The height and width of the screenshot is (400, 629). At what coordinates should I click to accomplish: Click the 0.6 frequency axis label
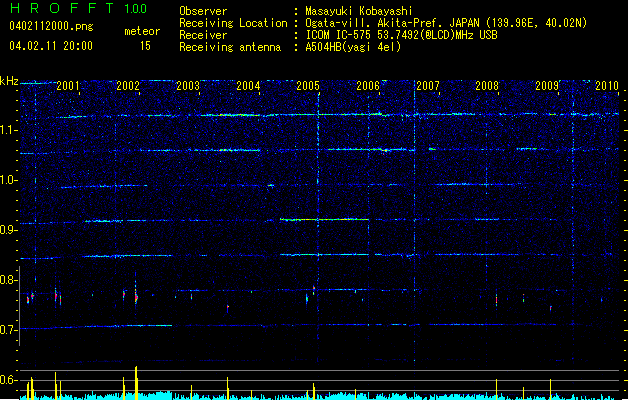(x=9, y=380)
